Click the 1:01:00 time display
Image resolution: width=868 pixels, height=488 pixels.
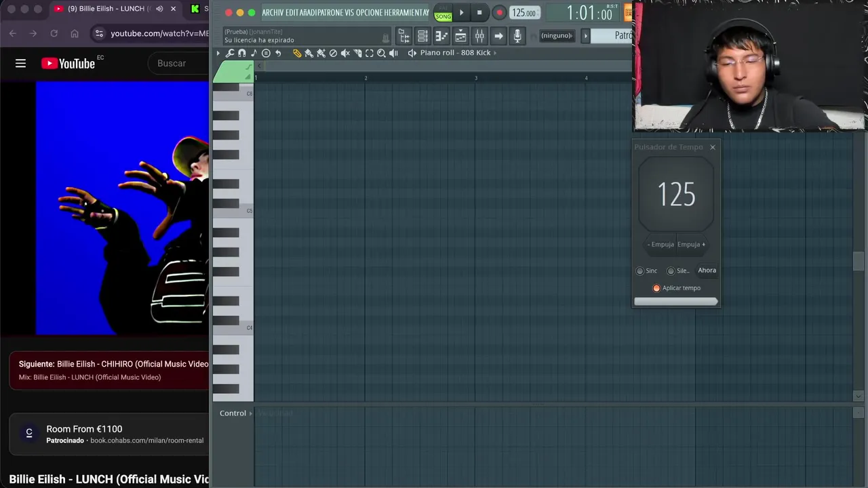589,13
